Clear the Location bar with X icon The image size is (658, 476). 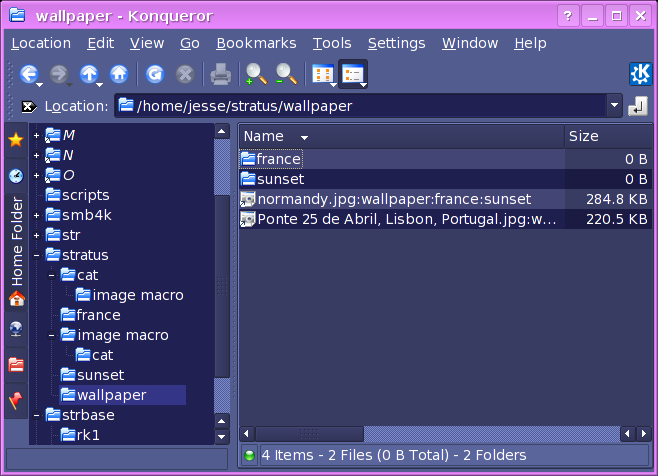pyautogui.click(x=29, y=107)
